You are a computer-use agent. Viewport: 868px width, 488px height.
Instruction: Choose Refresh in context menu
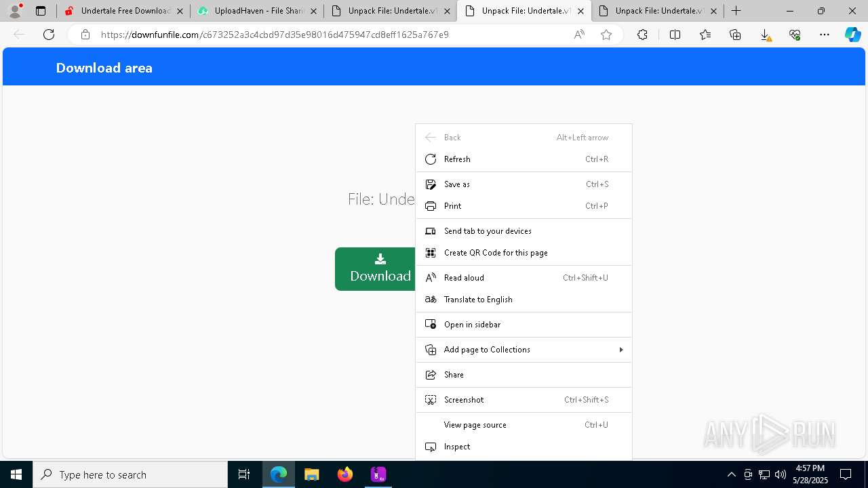(x=524, y=159)
